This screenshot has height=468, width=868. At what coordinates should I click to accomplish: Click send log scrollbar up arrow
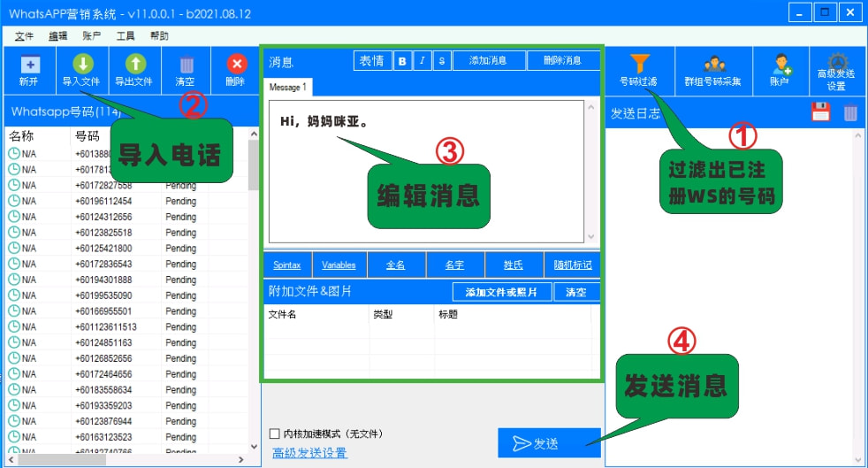click(857, 134)
